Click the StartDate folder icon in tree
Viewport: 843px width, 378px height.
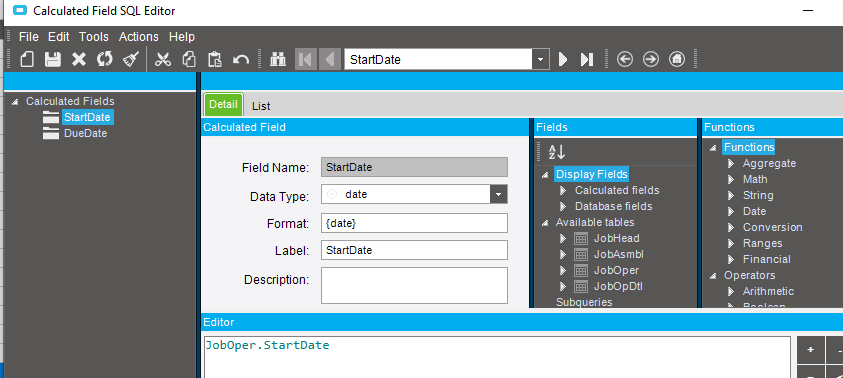[51, 117]
